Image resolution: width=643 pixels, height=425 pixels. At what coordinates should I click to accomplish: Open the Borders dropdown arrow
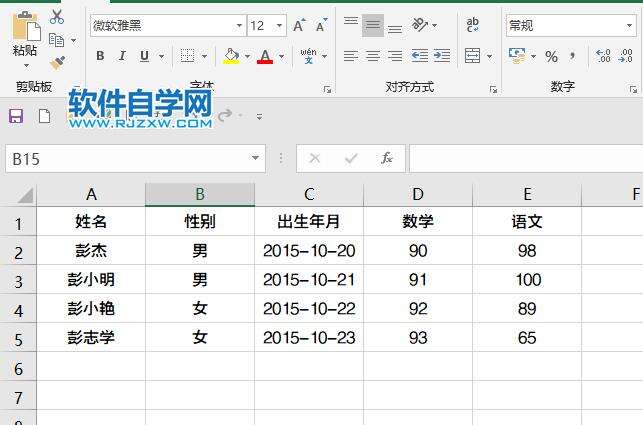point(204,56)
